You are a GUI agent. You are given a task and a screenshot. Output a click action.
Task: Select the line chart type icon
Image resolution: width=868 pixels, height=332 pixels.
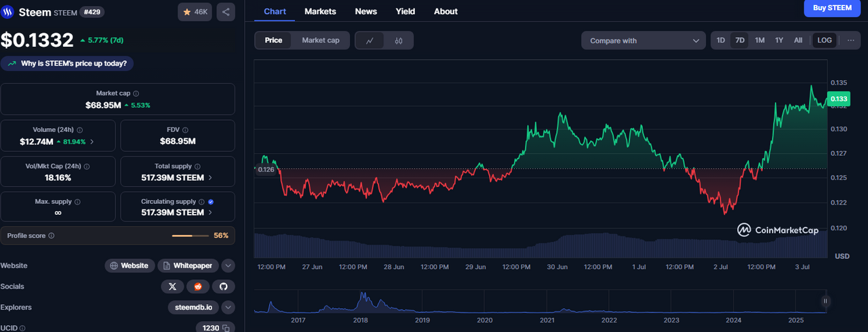(370, 41)
